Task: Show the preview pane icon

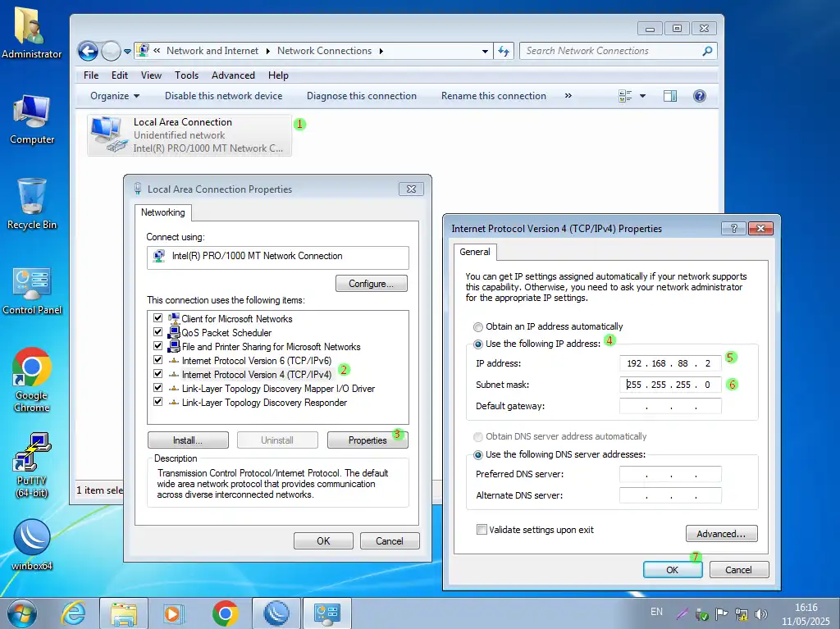Action: click(670, 96)
